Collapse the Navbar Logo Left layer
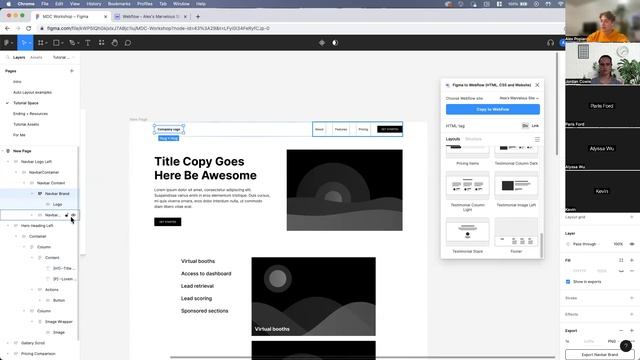Viewport: 640px width, 360px height. click(x=8, y=162)
